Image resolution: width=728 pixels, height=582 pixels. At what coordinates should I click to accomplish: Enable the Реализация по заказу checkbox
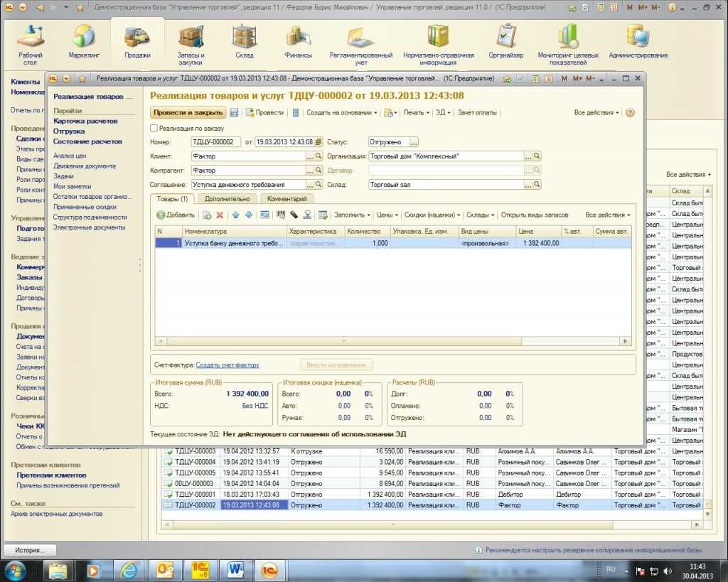pos(154,129)
